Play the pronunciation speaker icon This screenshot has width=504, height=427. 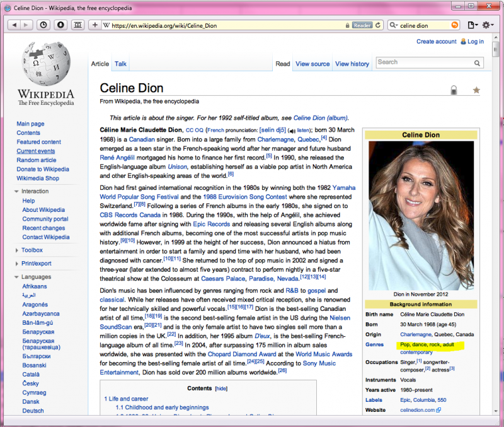292,131
